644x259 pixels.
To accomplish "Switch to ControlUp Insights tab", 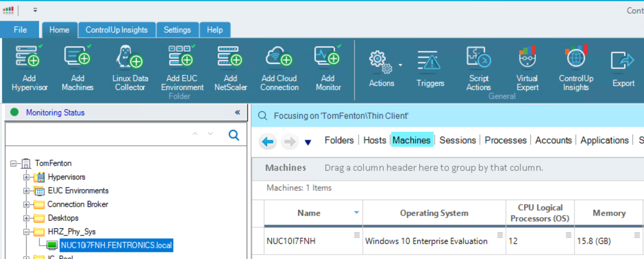I will pyautogui.click(x=116, y=30).
